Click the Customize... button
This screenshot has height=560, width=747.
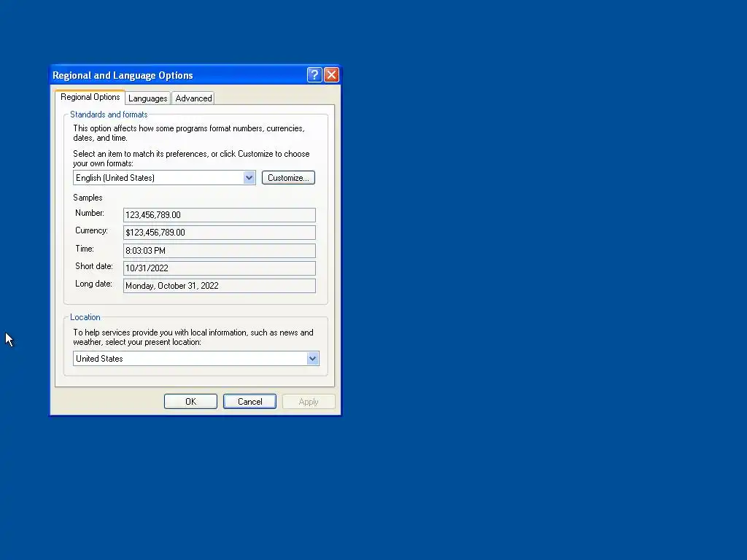pos(288,178)
